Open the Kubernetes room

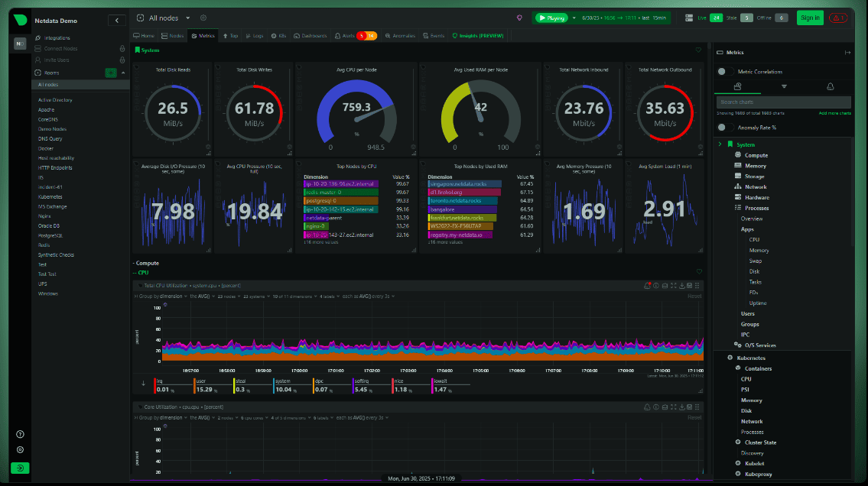click(50, 197)
